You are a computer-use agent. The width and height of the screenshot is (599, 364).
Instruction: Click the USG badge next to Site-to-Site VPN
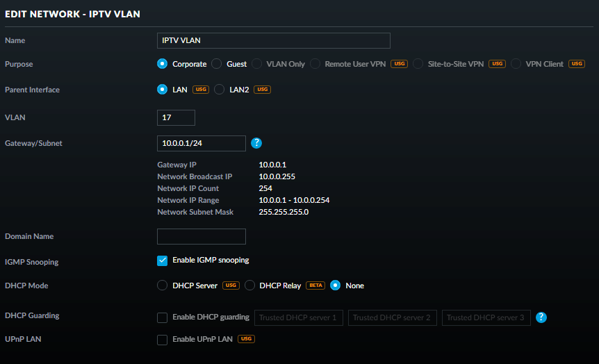click(x=497, y=64)
